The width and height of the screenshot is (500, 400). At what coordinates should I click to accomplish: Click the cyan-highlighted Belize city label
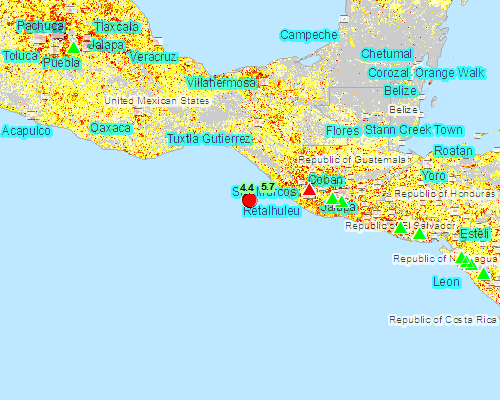(400, 91)
